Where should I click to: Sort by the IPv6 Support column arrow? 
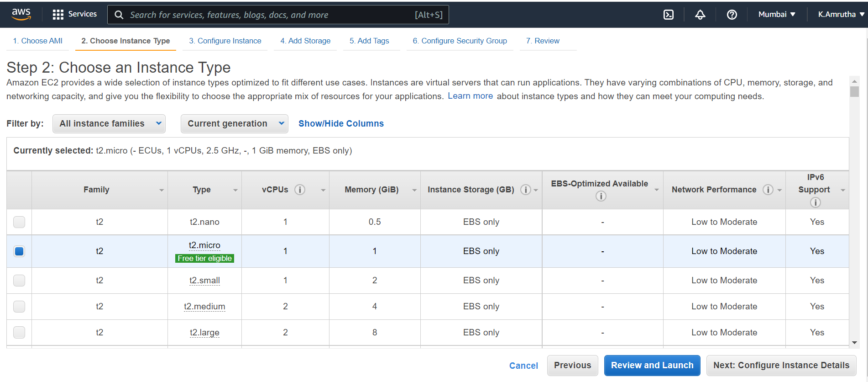[x=843, y=191]
